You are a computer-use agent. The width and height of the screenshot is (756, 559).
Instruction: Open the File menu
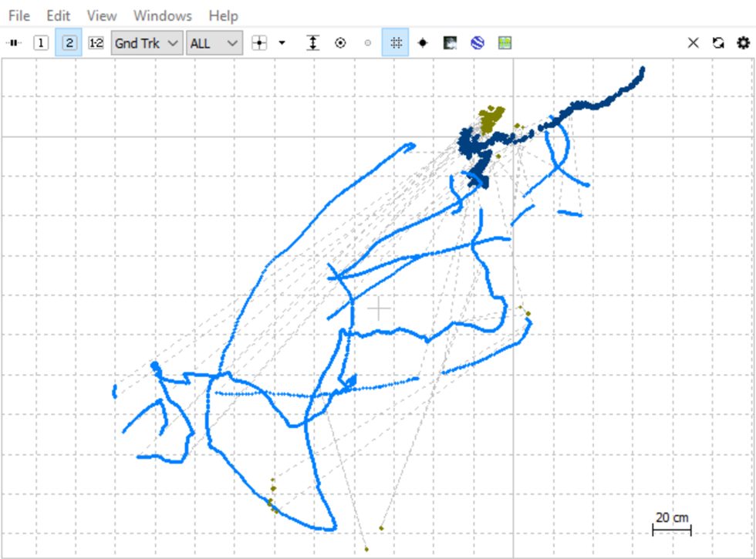tap(19, 16)
